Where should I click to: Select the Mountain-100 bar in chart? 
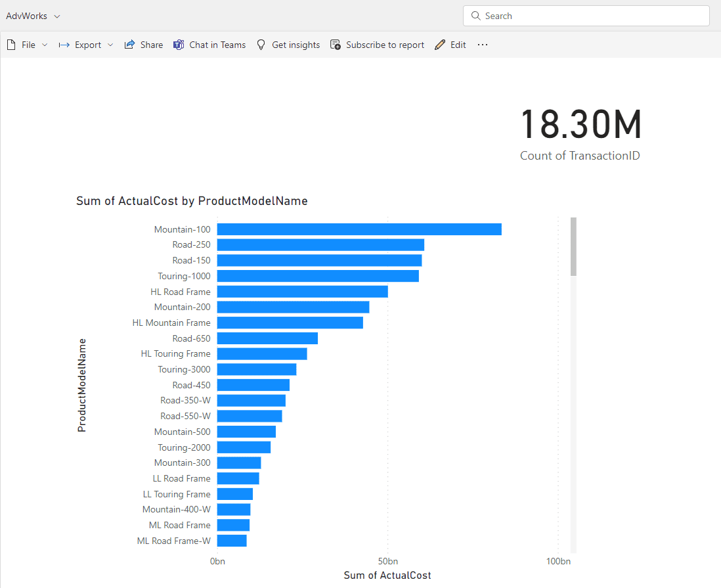point(359,229)
